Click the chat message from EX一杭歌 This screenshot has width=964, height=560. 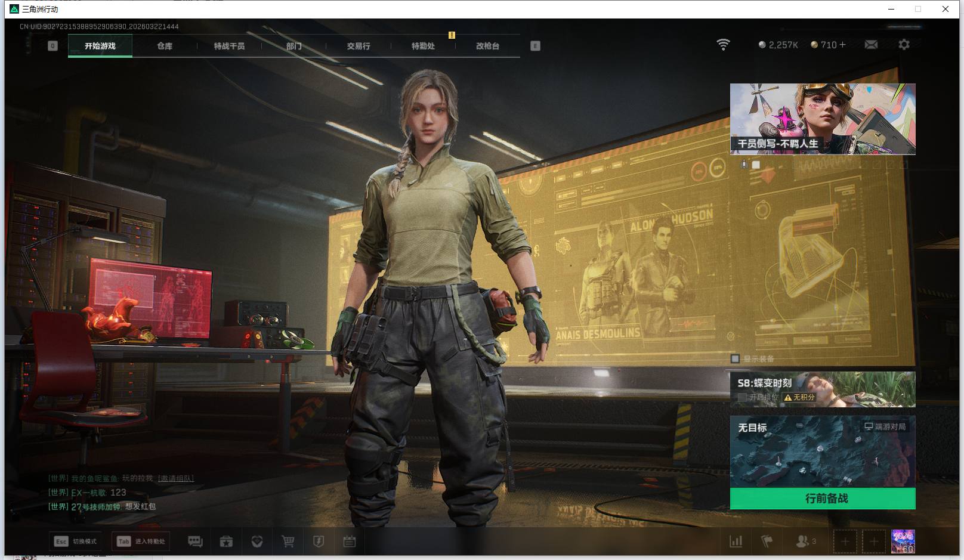pyautogui.click(x=87, y=493)
